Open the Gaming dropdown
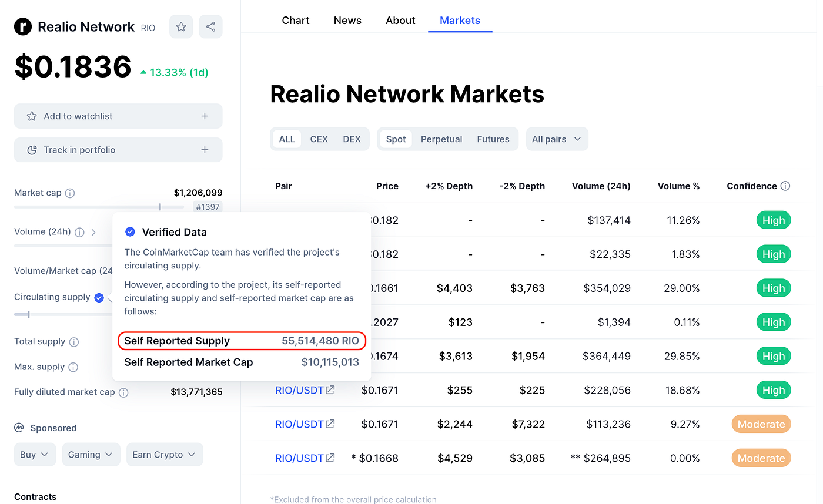Screen dimensions: 823x504 click(91, 455)
